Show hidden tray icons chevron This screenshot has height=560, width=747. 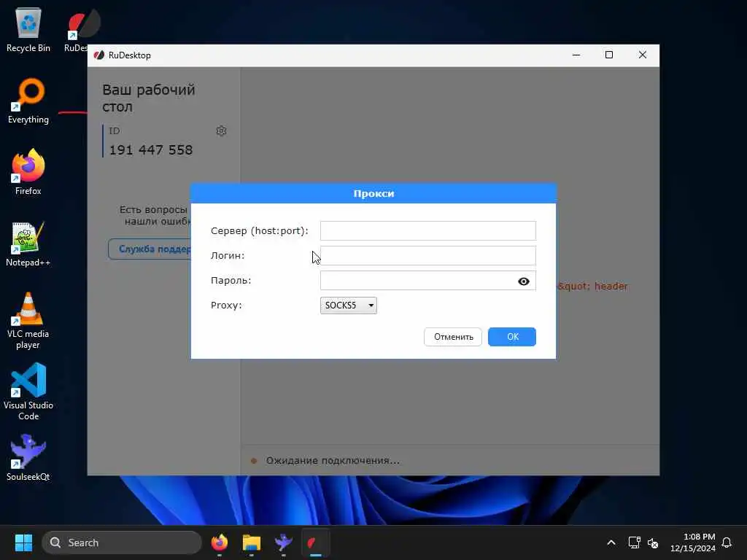click(611, 542)
